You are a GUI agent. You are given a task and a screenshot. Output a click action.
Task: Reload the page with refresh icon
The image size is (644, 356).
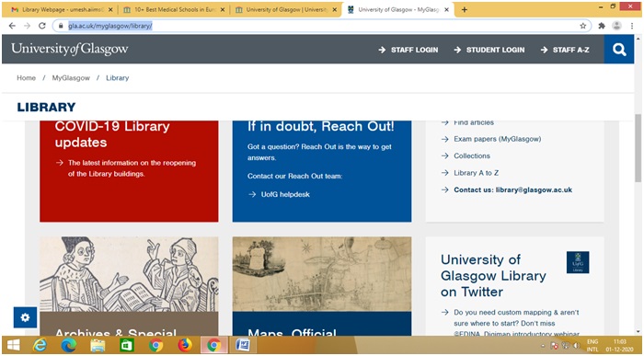click(42, 26)
